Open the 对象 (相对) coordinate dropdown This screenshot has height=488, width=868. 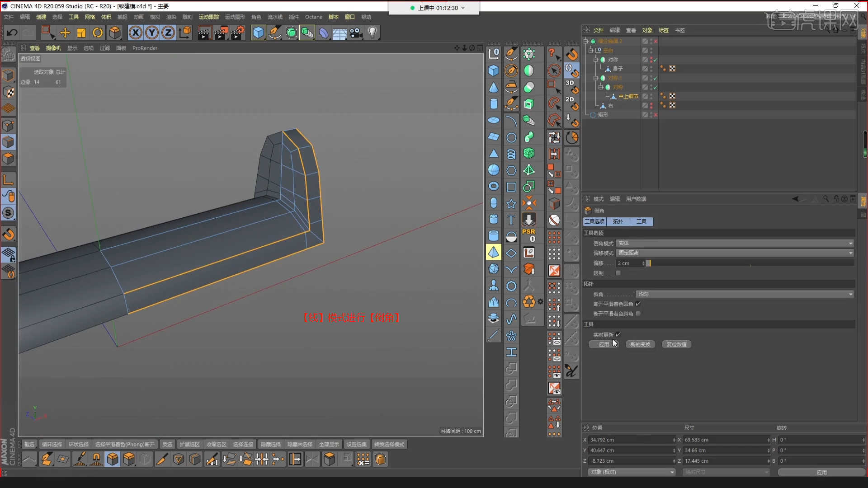(632, 472)
